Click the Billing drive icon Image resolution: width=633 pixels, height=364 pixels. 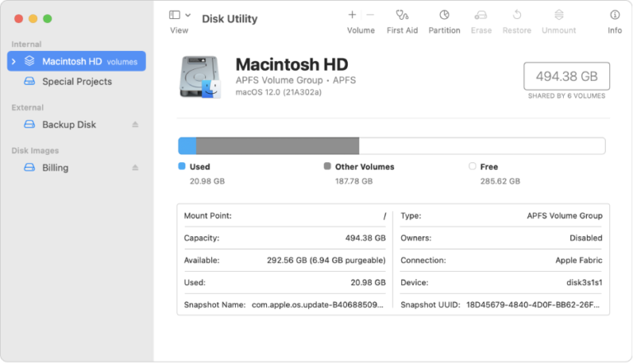(30, 167)
